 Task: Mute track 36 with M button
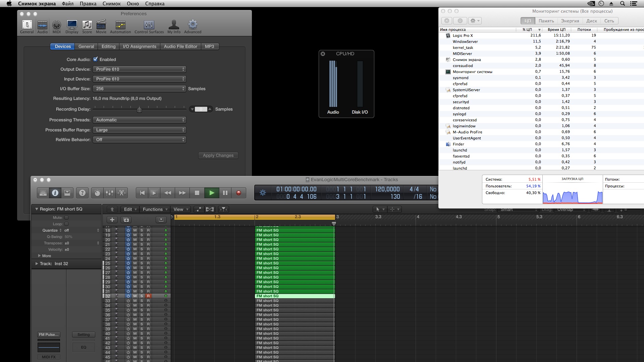135,315
